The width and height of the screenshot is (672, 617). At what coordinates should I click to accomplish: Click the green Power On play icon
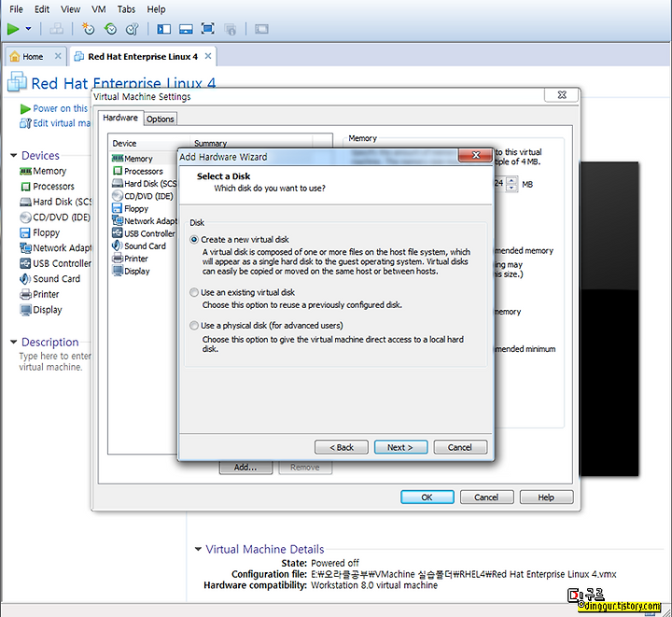point(13,29)
